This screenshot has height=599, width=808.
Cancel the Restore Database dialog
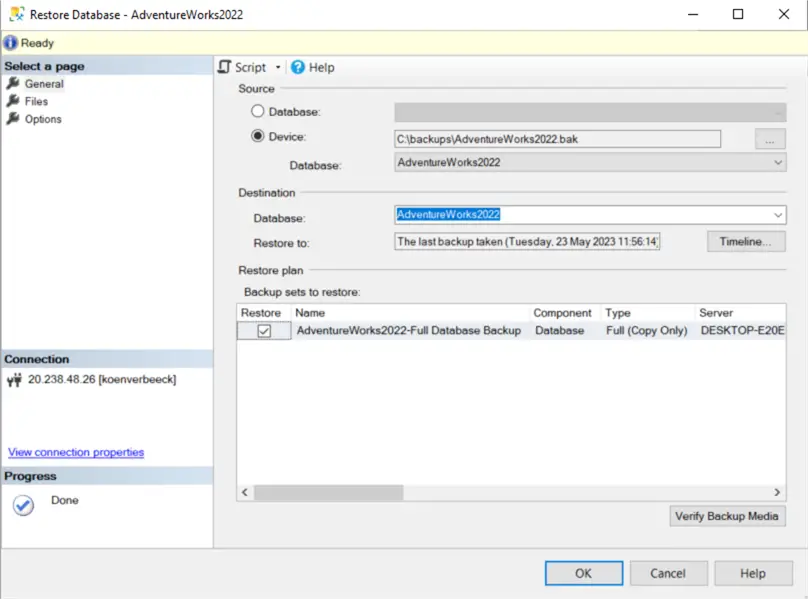pyautogui.click(x=668, y=573)
